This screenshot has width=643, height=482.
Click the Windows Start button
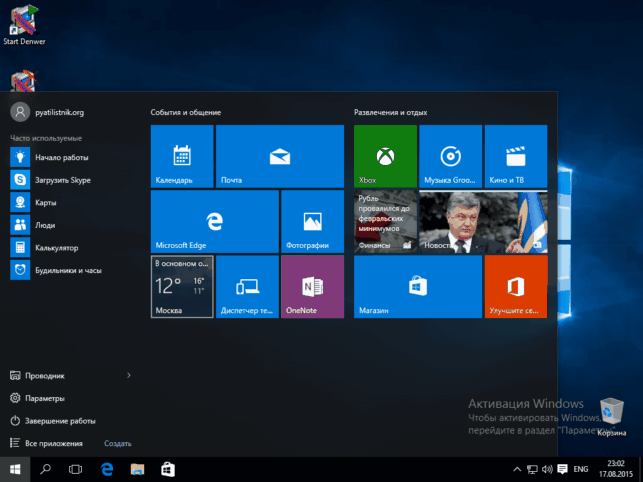pyautogui.click(x=15, y=469)
